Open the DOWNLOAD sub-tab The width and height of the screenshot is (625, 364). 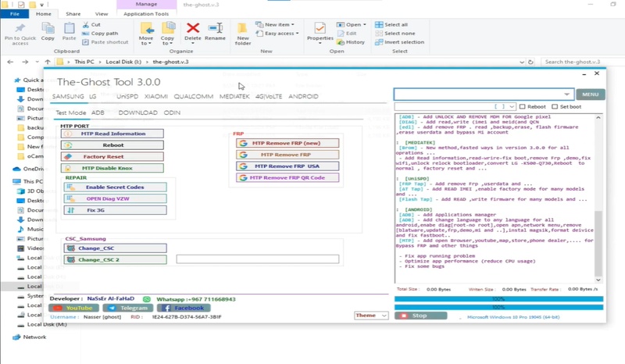click(137, 112)
